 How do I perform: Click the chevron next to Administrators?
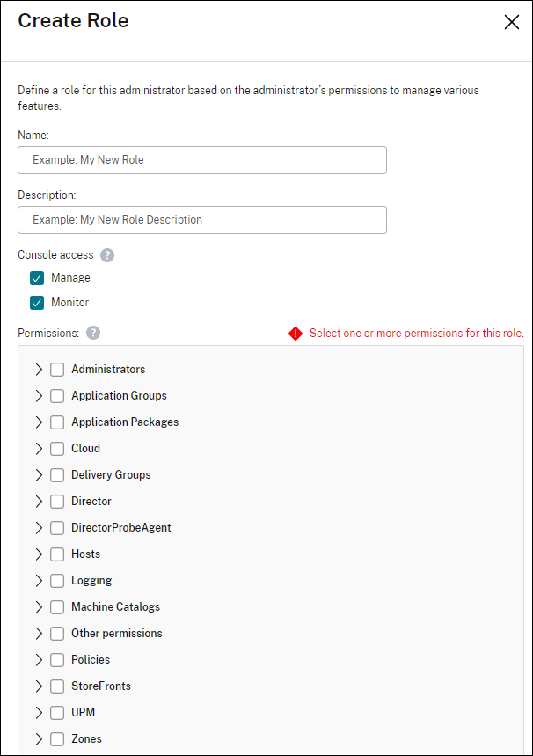39,369
